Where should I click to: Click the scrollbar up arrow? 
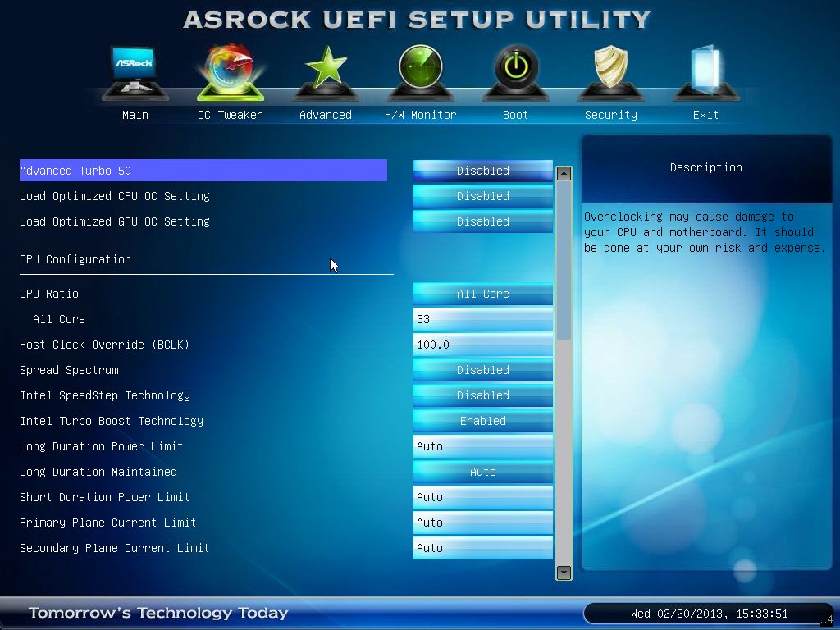[564, 174]
